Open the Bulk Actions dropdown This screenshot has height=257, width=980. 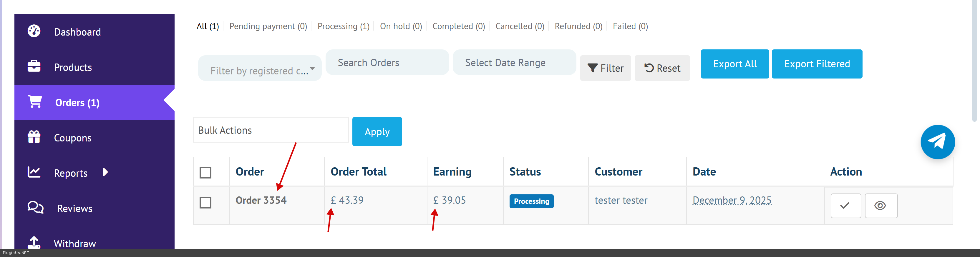271,130
